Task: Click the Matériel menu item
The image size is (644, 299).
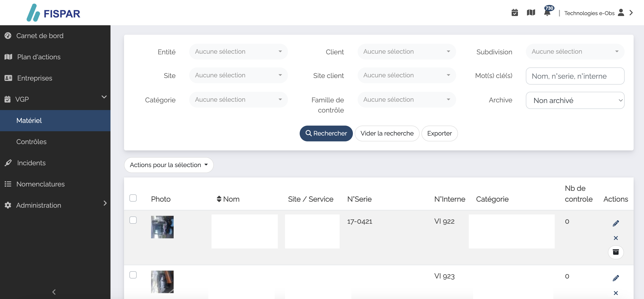Action: tap(29, 120)
